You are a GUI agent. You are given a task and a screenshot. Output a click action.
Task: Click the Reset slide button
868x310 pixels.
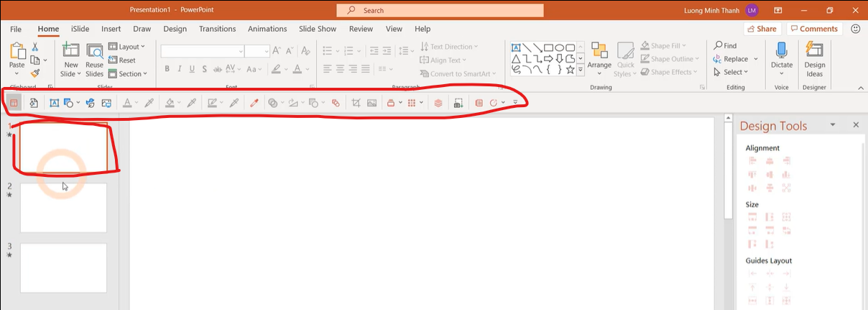point(122,60)
